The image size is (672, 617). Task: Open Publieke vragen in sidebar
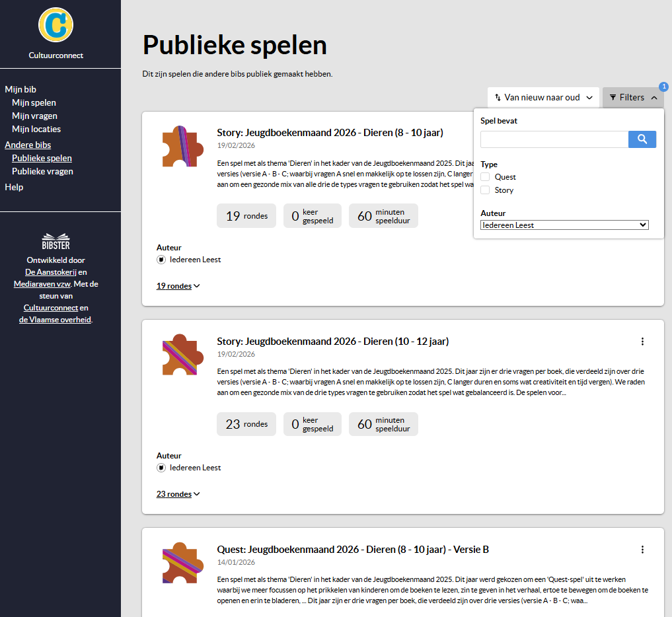coord(42,171)
